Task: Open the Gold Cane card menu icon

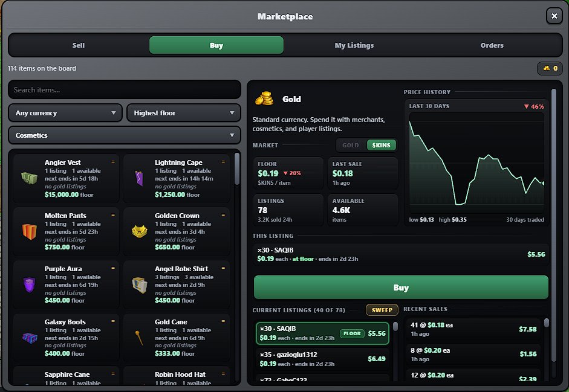Action: tap(223, 321)
